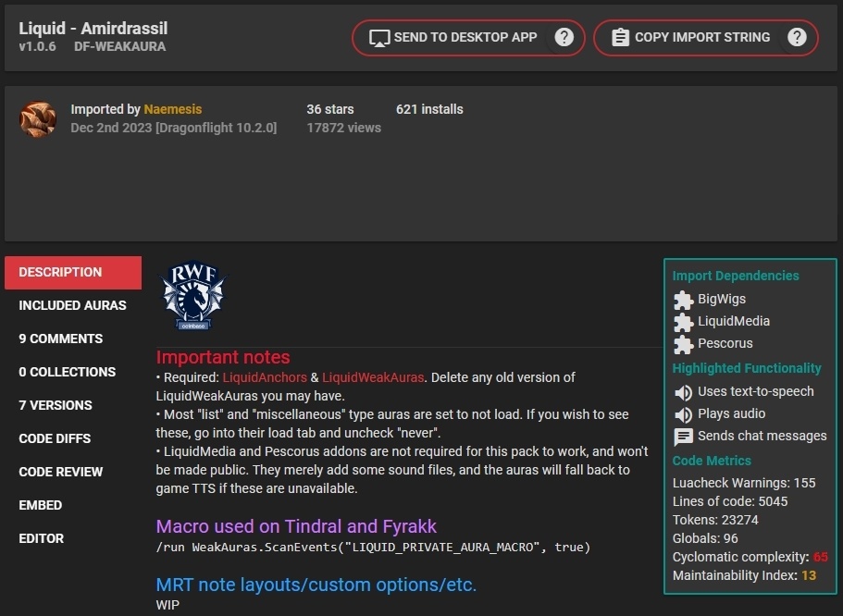The height and width of the screenshot is (616, 843).
Task: Click the import date Dec 2nd 2023
Action: (111, 128)
